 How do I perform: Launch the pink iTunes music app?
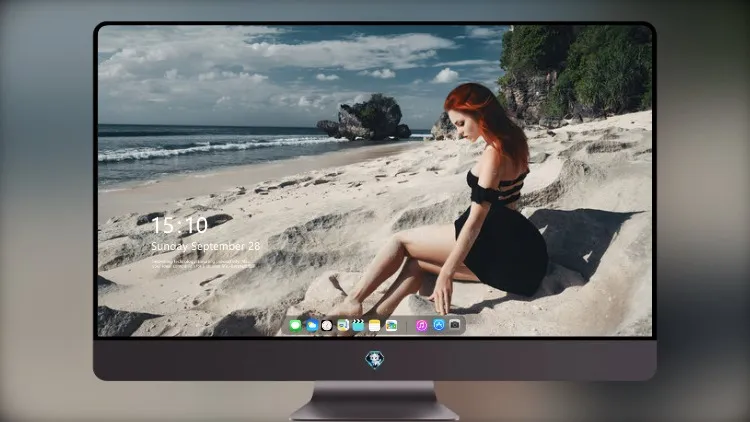pyautogui.click(x=421, y=326)
